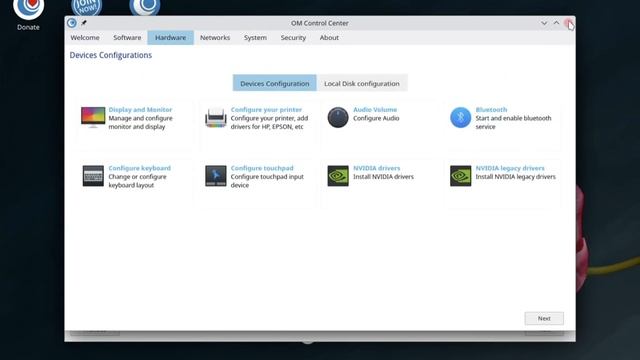This screenshot has width=640, height=360.
Task: Open the Join Now desktop icon
Action: tap(87, 7)
